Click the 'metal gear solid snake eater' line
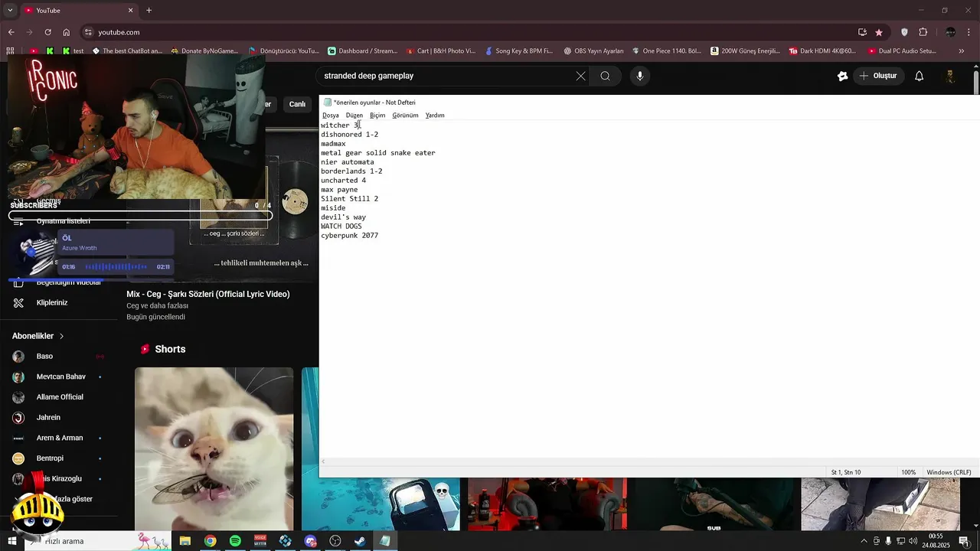 (378, 153)
